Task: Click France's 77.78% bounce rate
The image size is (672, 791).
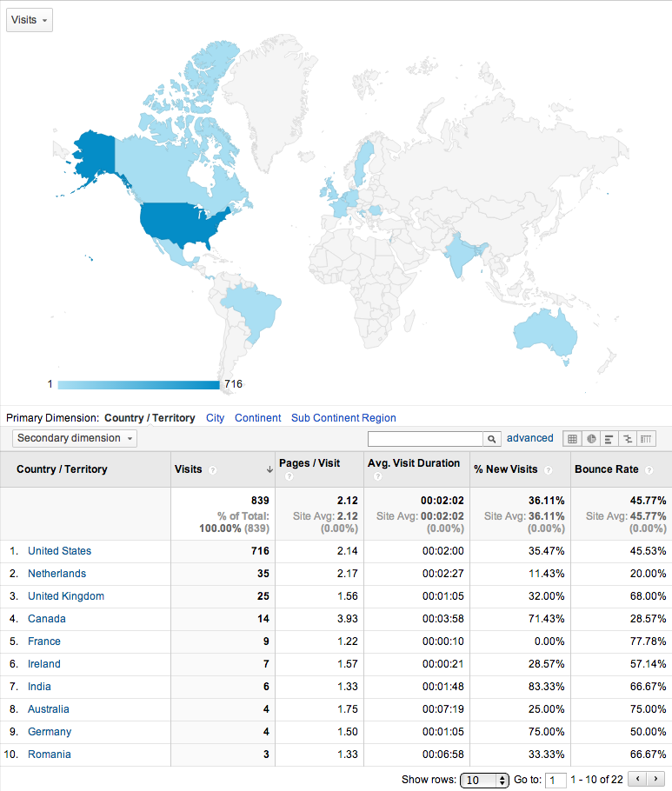Action: click(x=648, y=641)
